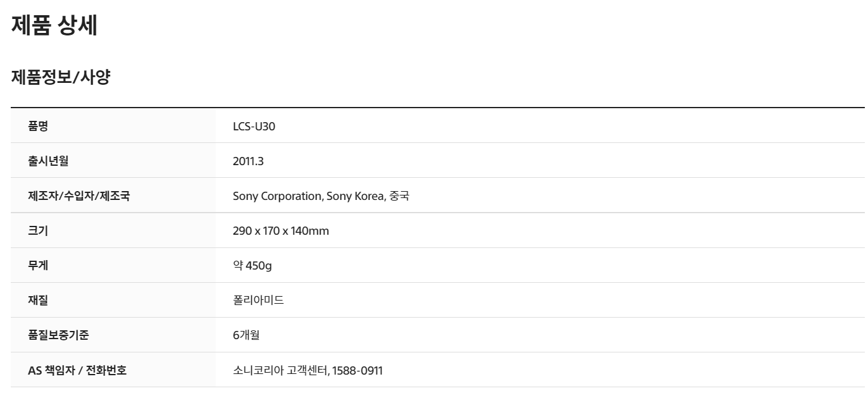Image resolution: width=868 pixels, height=398 pixels.
Task: Select the 재질 row label
Action: tap(38, 300)
